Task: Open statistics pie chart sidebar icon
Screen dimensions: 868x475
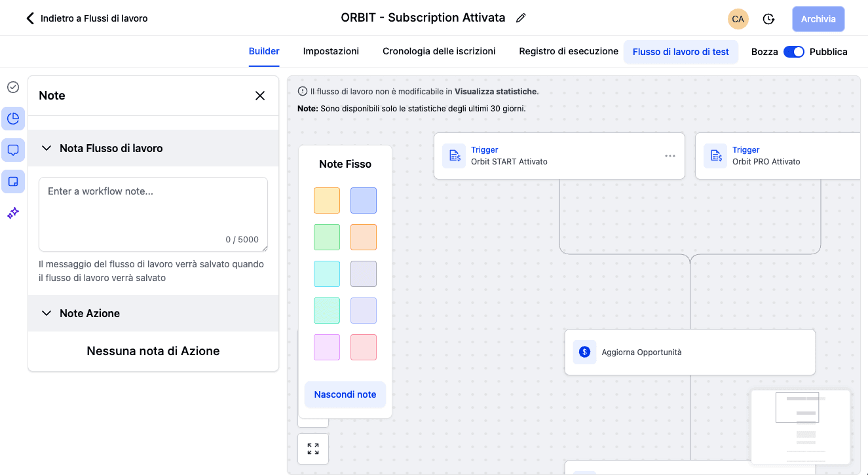Action: (x=13, y=119)
